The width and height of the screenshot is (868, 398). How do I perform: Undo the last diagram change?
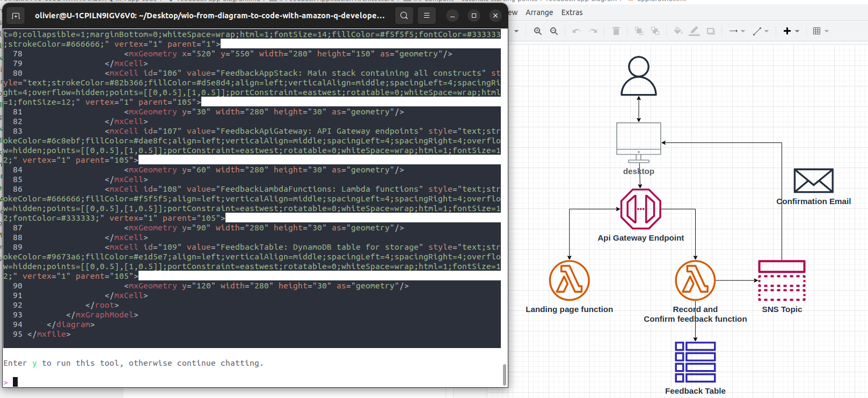point(577,31)
